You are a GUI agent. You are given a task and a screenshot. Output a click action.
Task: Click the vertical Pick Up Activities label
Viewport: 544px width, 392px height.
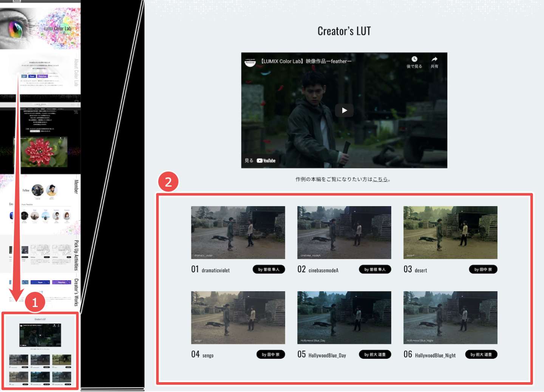(76, 255)
